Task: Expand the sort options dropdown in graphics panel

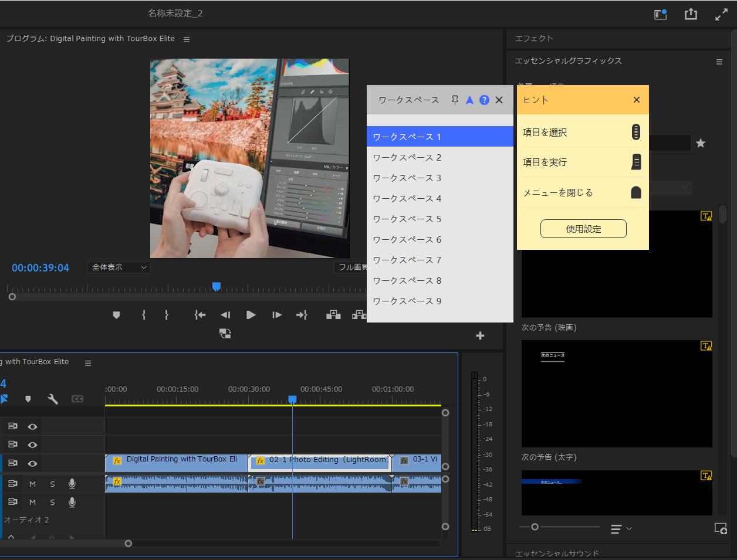Action: coord(621,529)
